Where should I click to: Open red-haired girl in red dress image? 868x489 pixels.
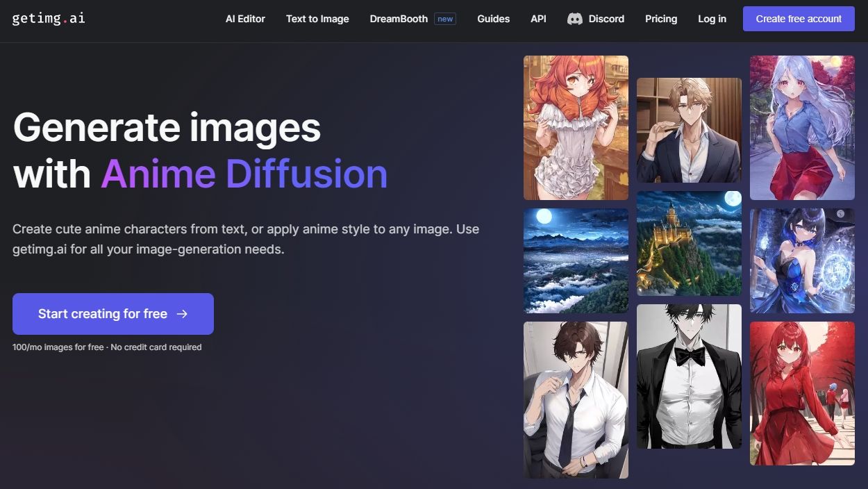tap(802, 393)
